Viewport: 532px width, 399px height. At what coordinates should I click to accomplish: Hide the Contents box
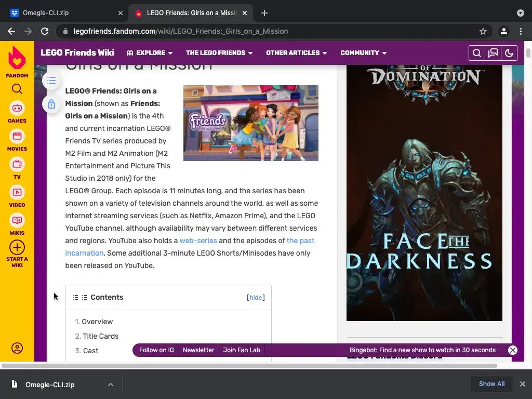pyautogui.click(x=256, y=298)
